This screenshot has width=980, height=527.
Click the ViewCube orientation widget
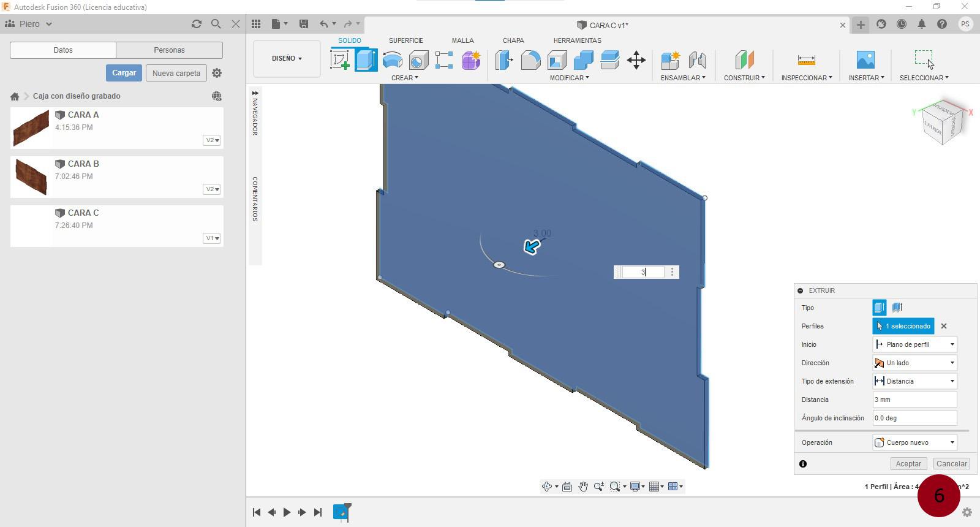943,122
